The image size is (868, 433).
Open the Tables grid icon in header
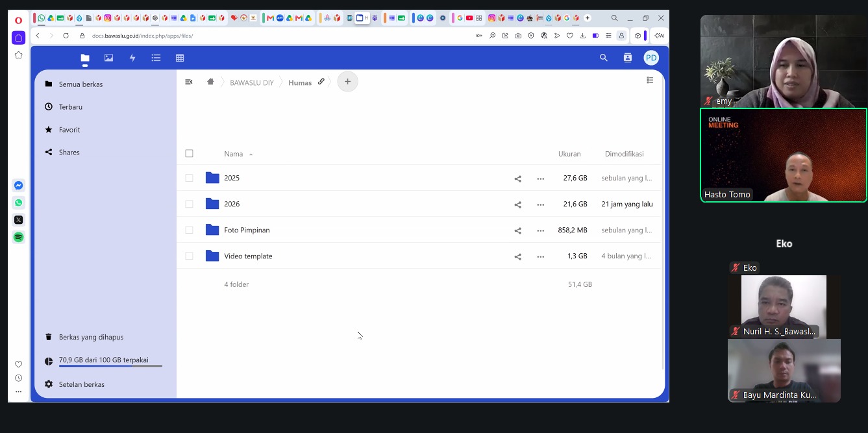pos(180,58)
